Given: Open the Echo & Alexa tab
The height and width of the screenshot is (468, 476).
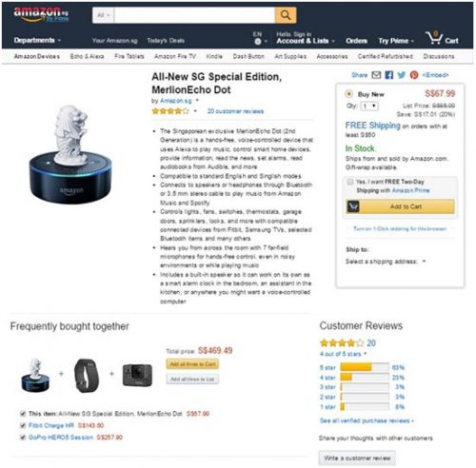Looking at the screenshot, I should click(x=87, y=56).
